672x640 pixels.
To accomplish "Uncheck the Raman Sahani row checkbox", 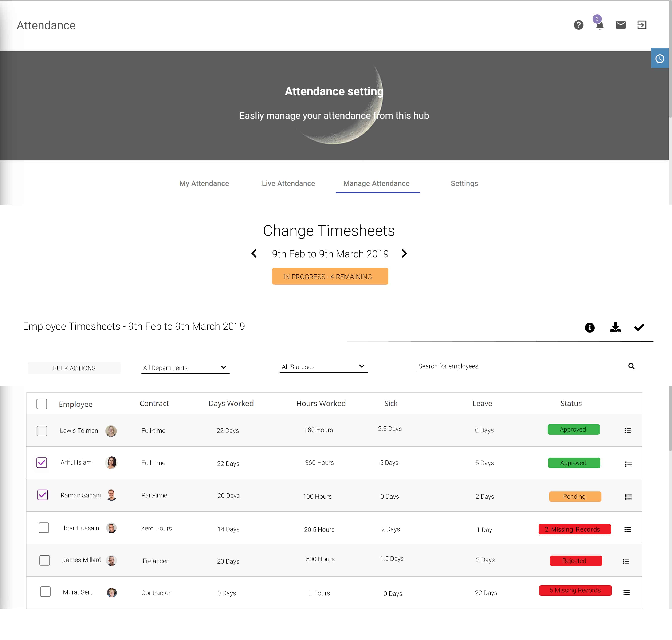I will (42, 495).
